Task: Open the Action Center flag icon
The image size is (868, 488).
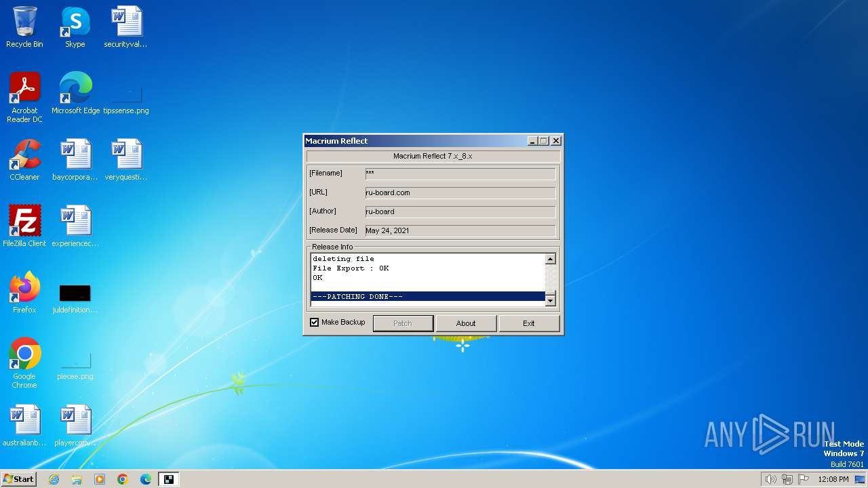Action: click(x=804, y=479)
